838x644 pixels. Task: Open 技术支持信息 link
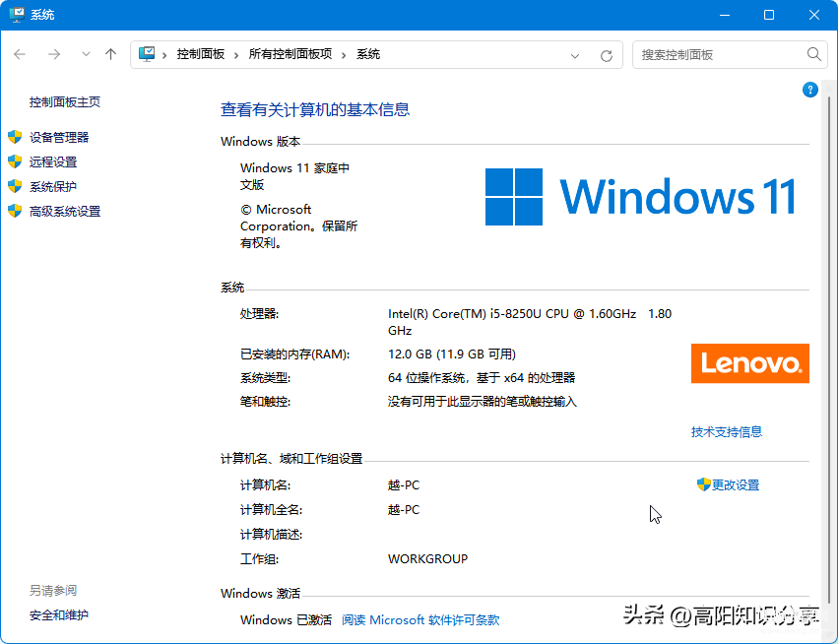click(x=726, y=432)
